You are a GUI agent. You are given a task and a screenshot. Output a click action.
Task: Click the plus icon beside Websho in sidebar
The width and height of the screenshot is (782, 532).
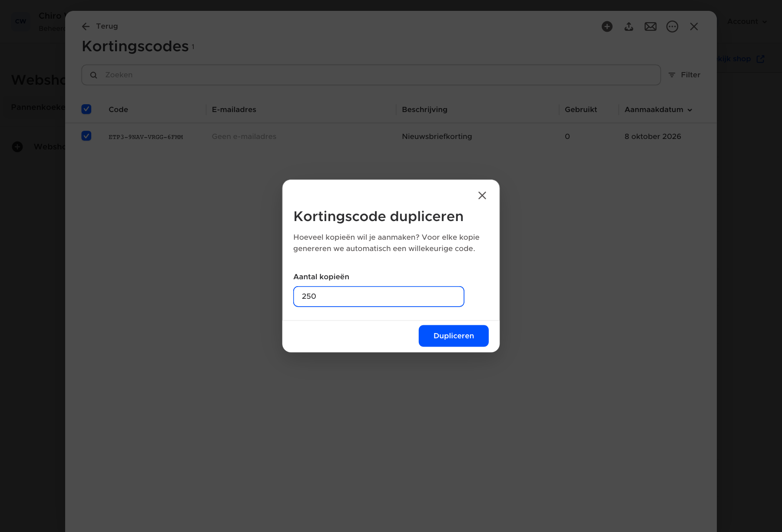point(17,147)
